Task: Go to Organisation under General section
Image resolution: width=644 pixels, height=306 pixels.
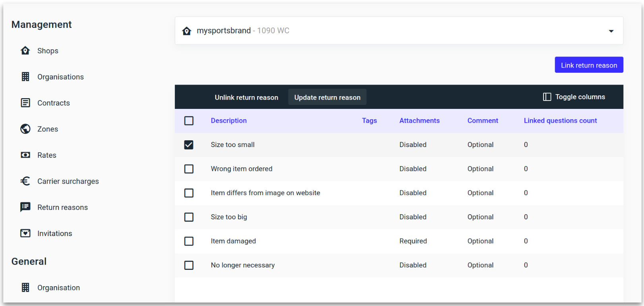Action: click(58, 288)
